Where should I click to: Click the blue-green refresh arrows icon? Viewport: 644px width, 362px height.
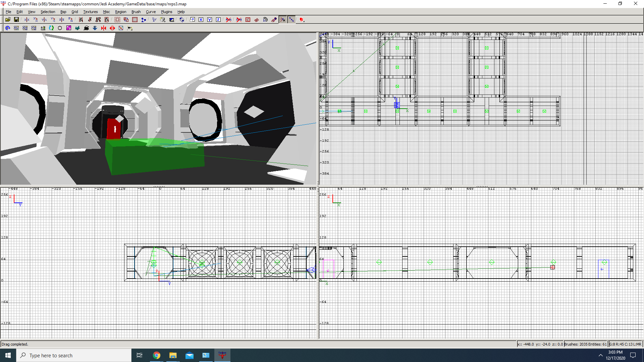coord(51,28)
